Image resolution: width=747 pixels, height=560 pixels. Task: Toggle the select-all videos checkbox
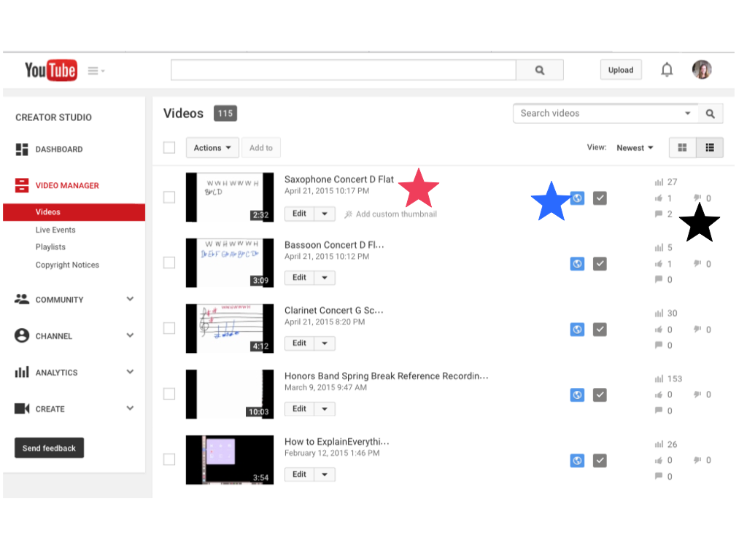click(169, 147)
